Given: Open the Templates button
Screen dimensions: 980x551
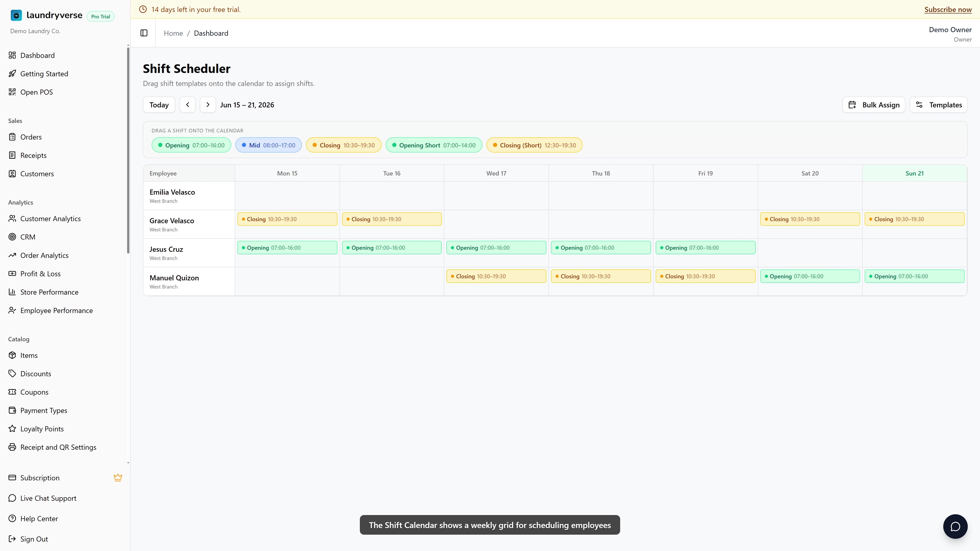Looking at the screenshot, I should [939, 105].
